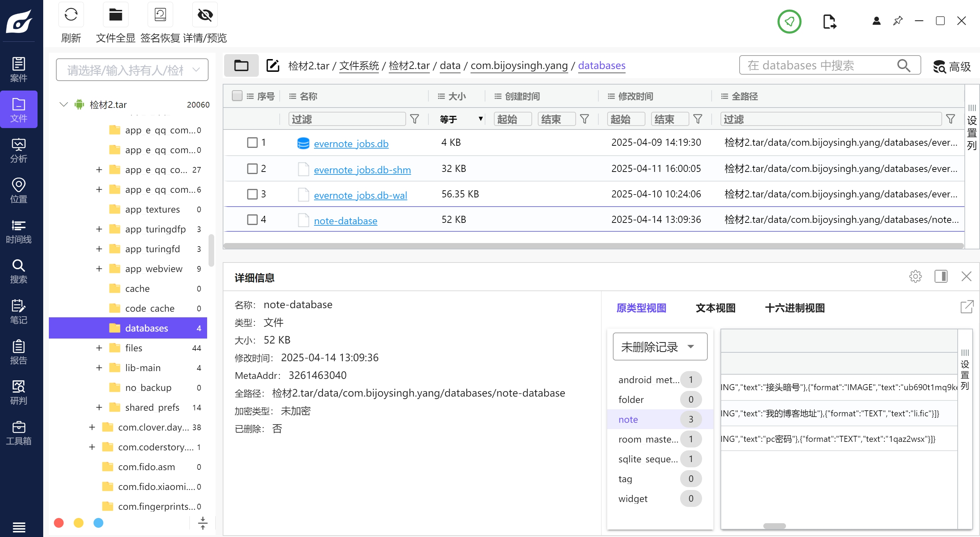Image resolution: width=980 pixels, height=537 pixels.
Task: Click the 刷新 refresh icon
Action: click(x=71, y=15)
